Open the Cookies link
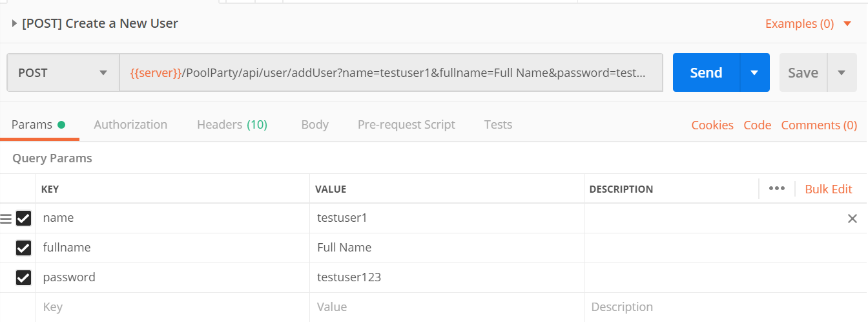This screenshot has width=868, height=322. pyautogui.click(x=712, y=125)
